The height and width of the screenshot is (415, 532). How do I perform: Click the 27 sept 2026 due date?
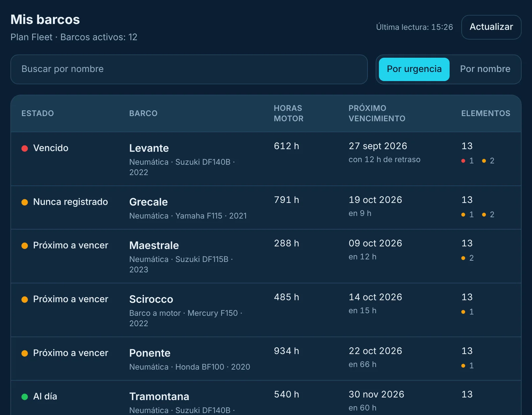pyautogui.click(x=378, y=146)
